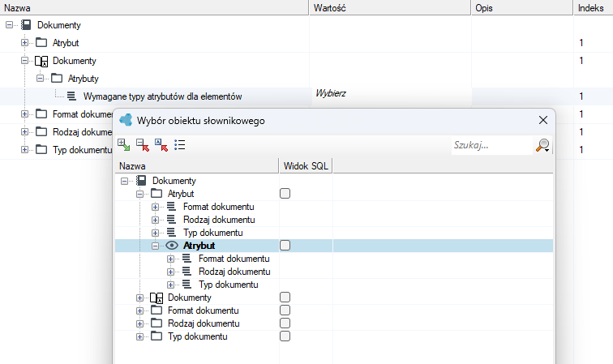
Task: Collapse the root Dokumenty node in main tree
Action: point(9,25)
